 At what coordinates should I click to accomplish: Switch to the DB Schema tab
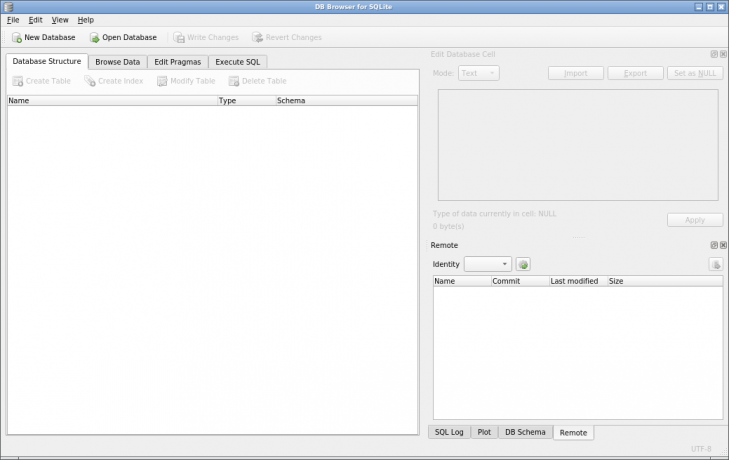(525, 432)
